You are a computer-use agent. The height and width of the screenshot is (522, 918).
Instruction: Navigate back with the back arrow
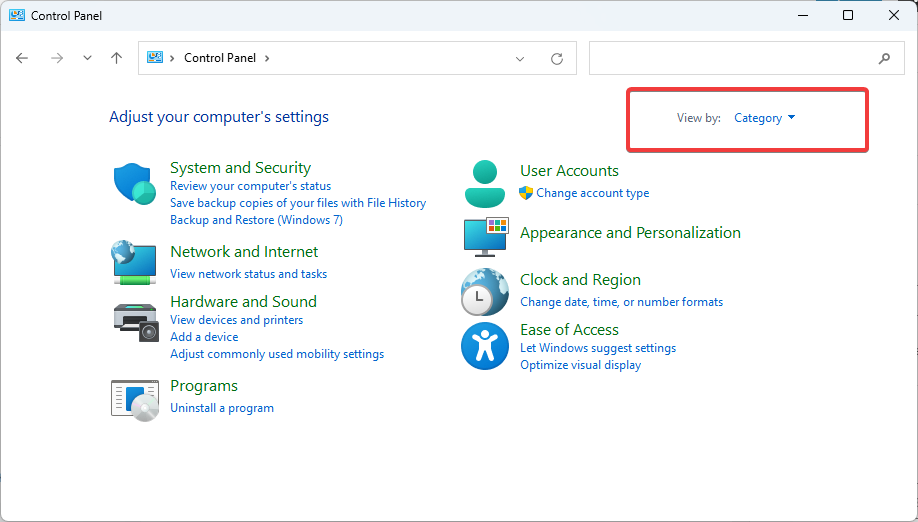[x=22, y=58]
